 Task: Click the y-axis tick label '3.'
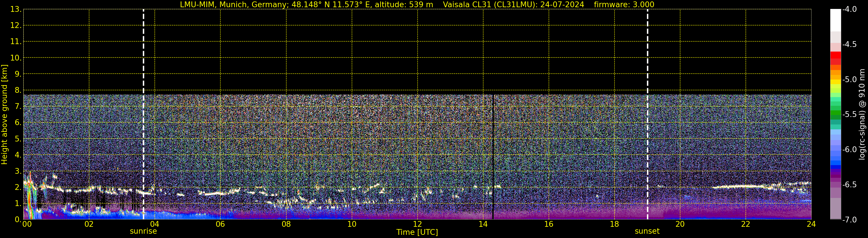(18, 171)
